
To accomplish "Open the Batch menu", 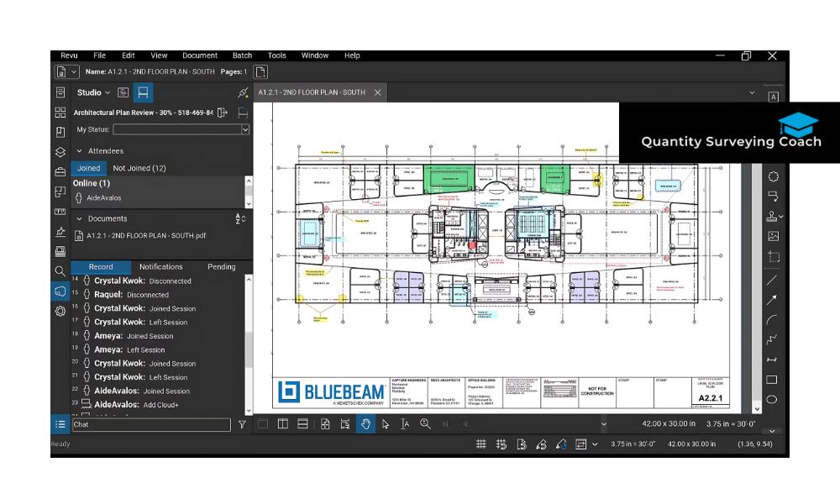I will click(x=242, y=55).
